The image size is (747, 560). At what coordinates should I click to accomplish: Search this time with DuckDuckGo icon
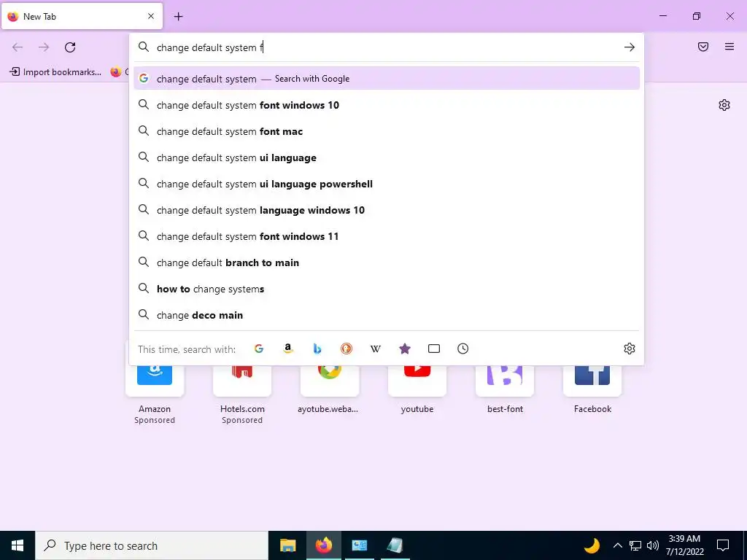point(347,349)
